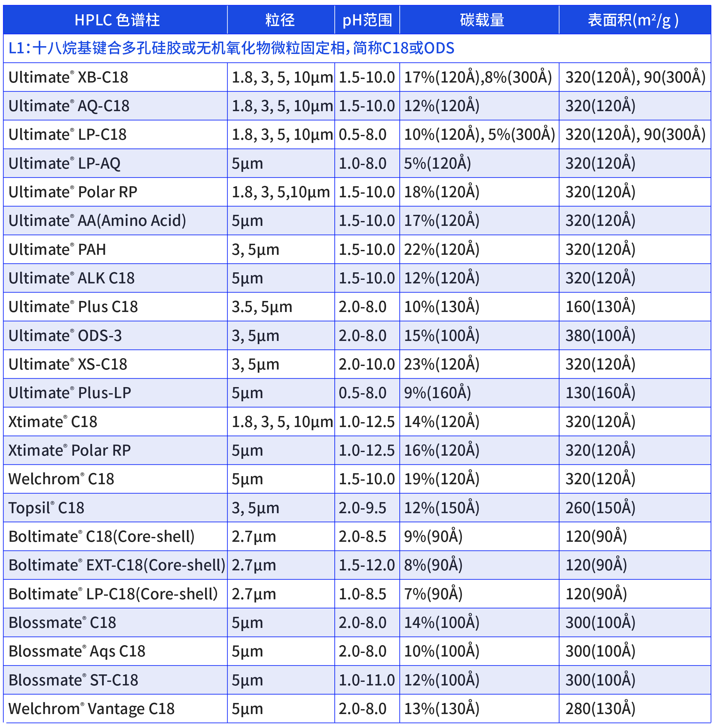
Task: Select the Xtimate C18 row name
Action: click(x=53, y=422)
